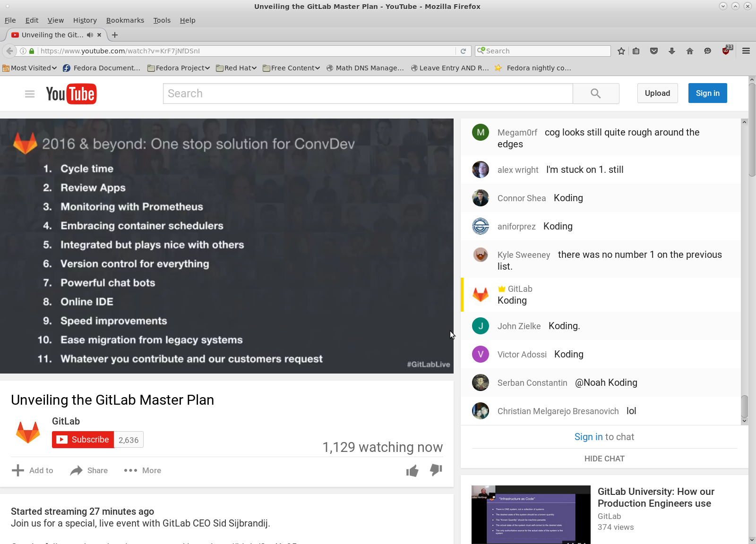Click the YouTube search magnifier button
The height and width of the screenshot is (544, 756).
point(596,93)
